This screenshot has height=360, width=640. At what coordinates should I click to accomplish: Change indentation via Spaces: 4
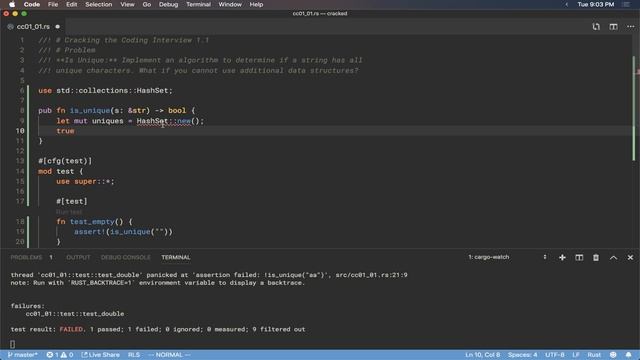point(522,355)
